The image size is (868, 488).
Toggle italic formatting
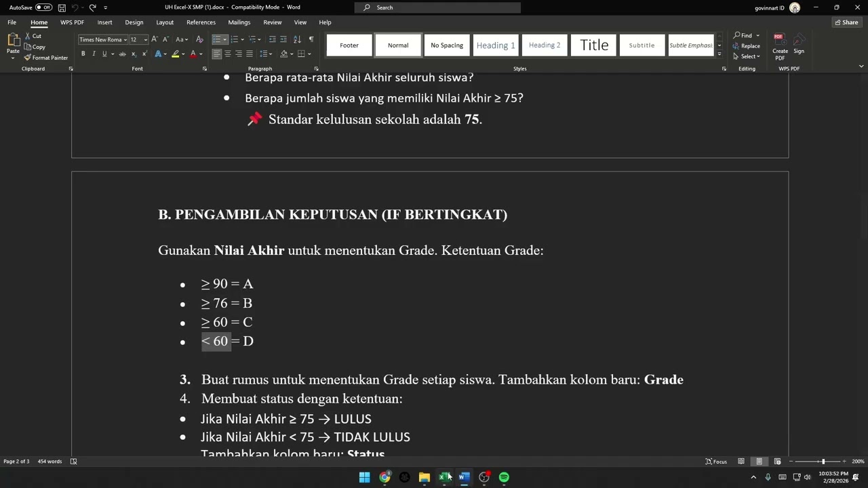(x=94, y=54)
